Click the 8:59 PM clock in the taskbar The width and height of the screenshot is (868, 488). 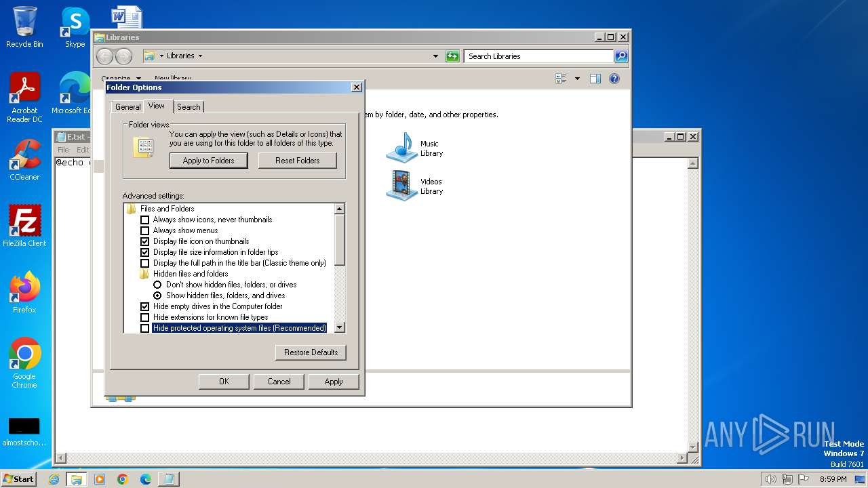click(x=833, y=479)
